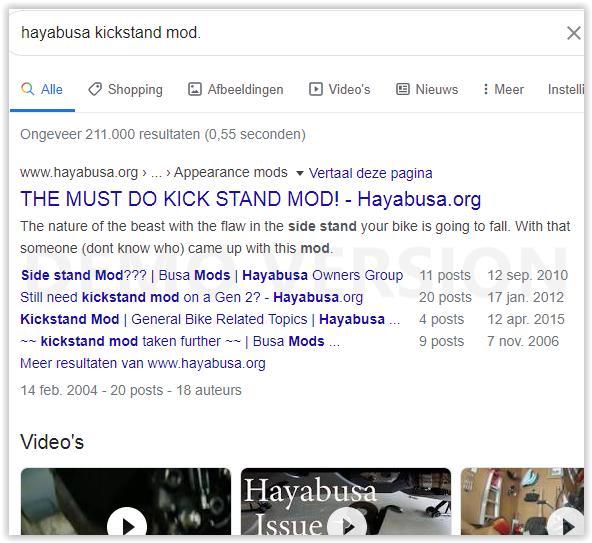
Task: Open kickstand mod taken further link
Action: point(180,341)
